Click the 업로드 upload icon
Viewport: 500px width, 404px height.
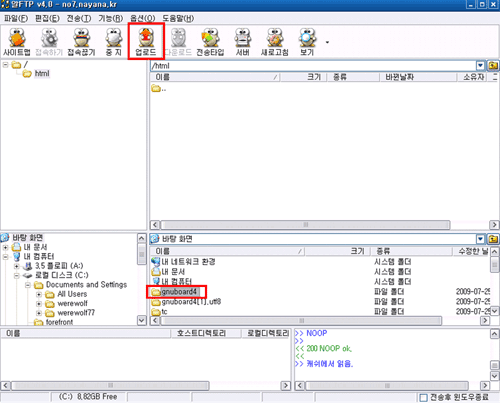[146, 42]
